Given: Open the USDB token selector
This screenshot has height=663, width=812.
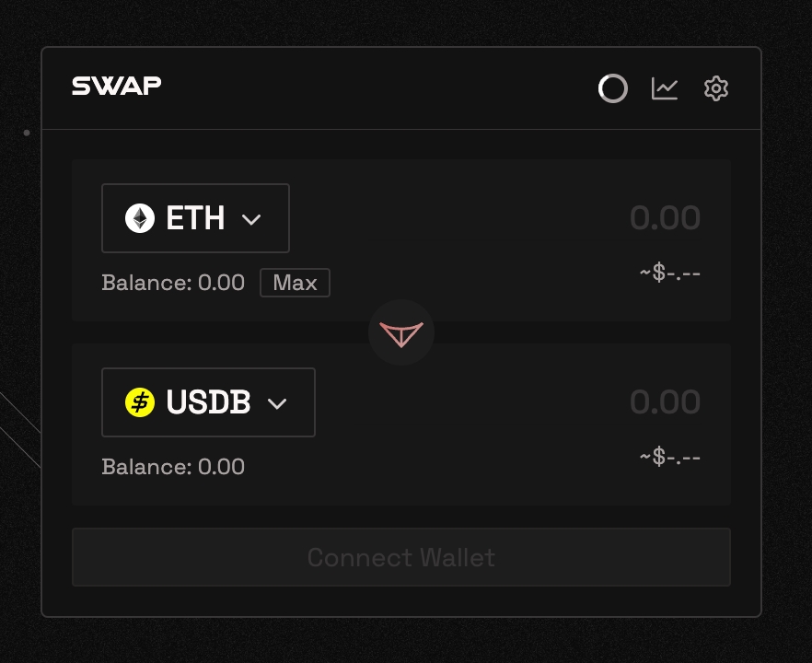Looking at the screenshot, I should coord(208,402).
